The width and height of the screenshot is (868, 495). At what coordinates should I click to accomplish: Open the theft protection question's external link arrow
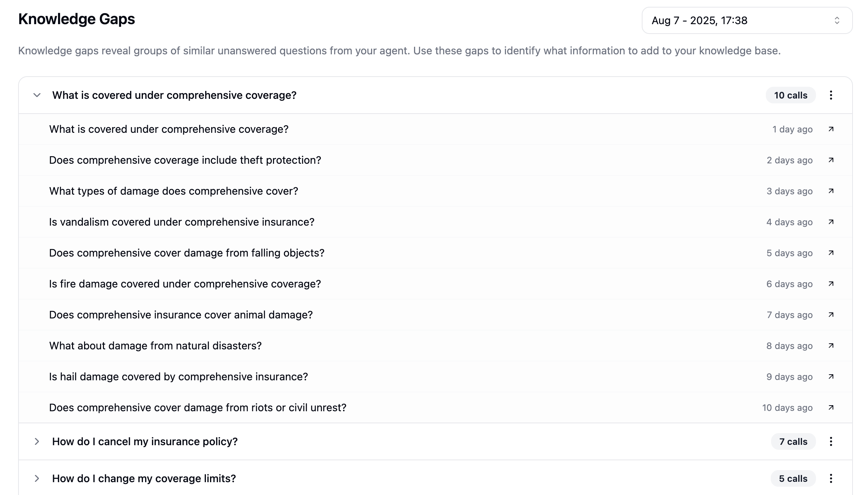831,160
